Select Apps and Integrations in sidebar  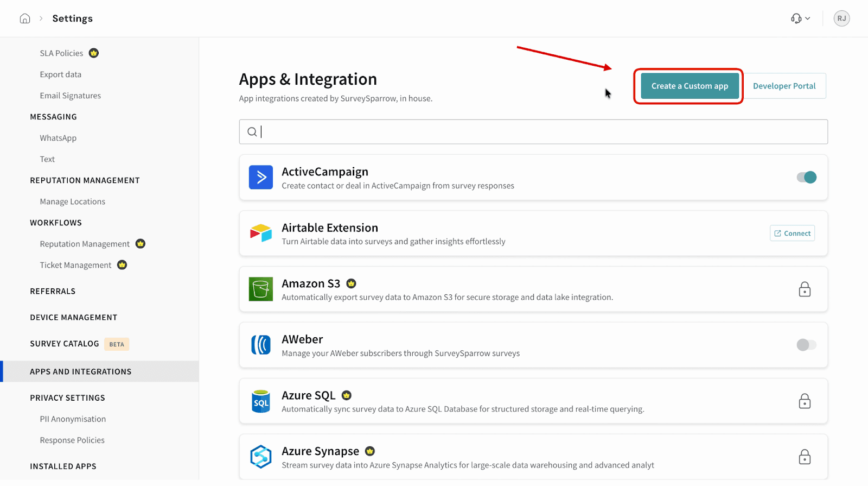[x=100, y=371]
